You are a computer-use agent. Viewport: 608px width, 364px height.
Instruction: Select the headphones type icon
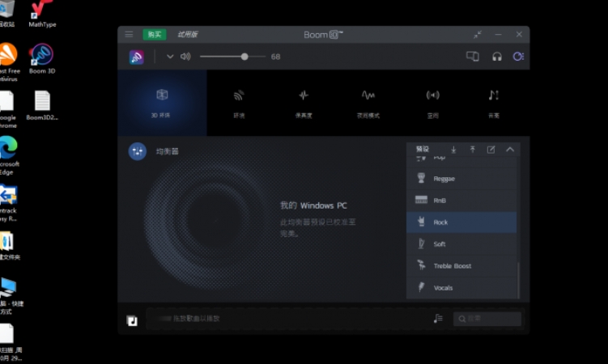497,57
